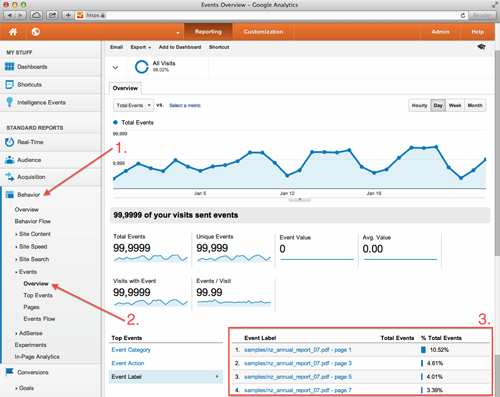Open the Admin menu item

tap(440, 32)
